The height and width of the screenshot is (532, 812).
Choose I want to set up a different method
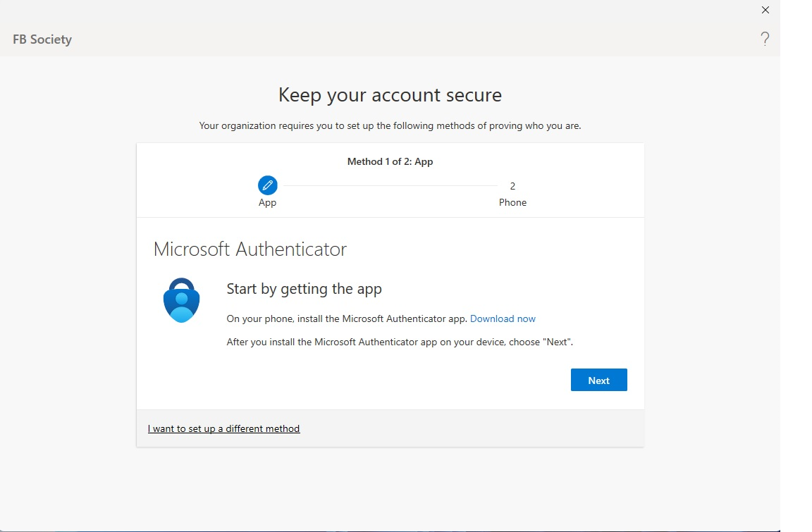223,428
